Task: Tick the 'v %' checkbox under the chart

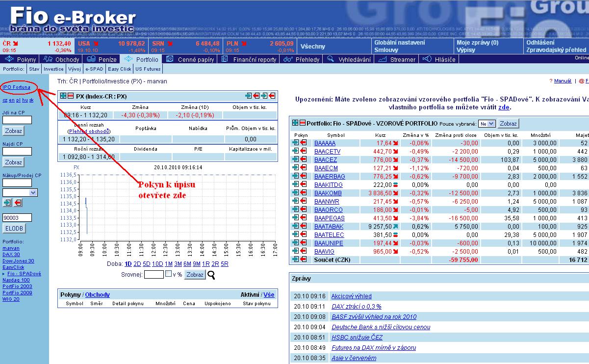Action: coord(168,274)
